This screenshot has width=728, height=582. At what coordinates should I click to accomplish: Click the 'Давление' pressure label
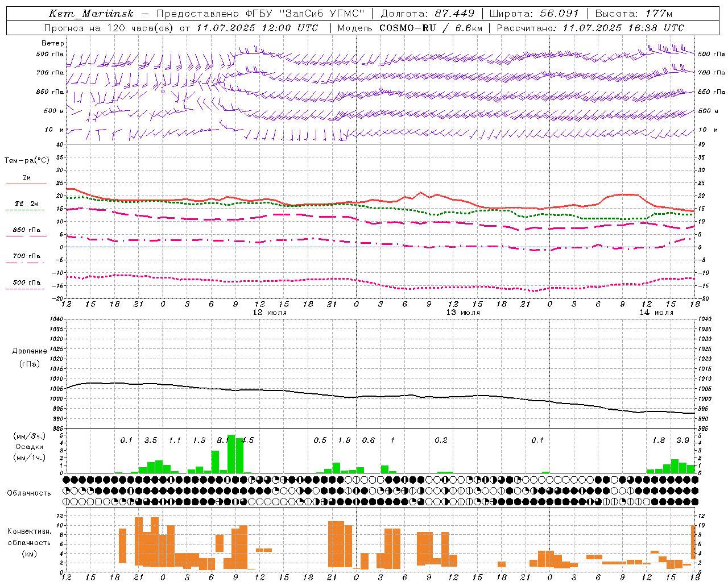30,351
